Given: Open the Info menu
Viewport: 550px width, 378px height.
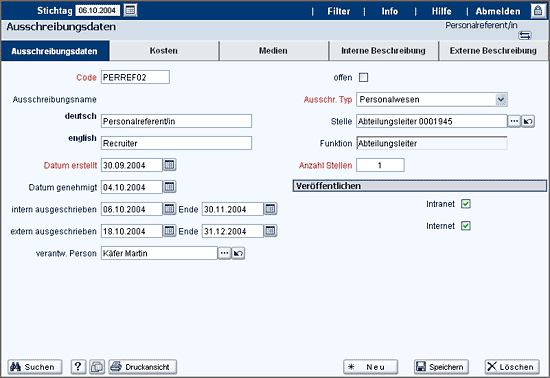Looking at the screenshot, I should pyautogui.click(x=390, y=11).
